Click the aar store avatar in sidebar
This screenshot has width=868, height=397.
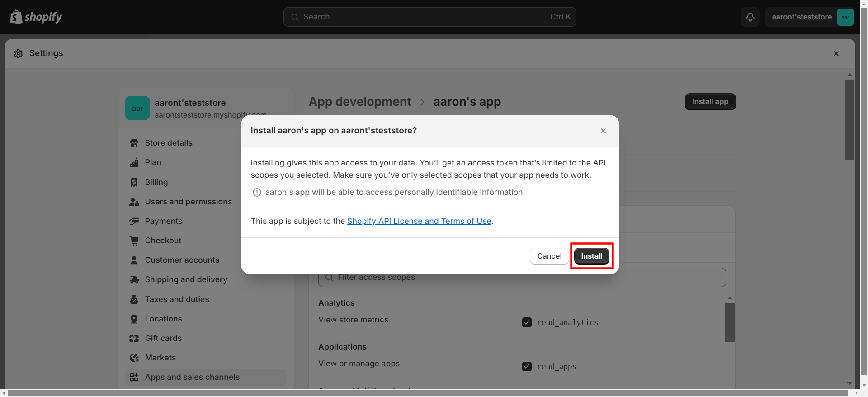coord(137,108)
